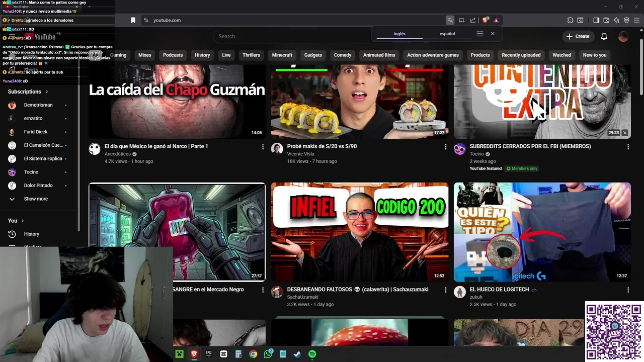Select the Podcasts filter chip

(x=173, y=55)
